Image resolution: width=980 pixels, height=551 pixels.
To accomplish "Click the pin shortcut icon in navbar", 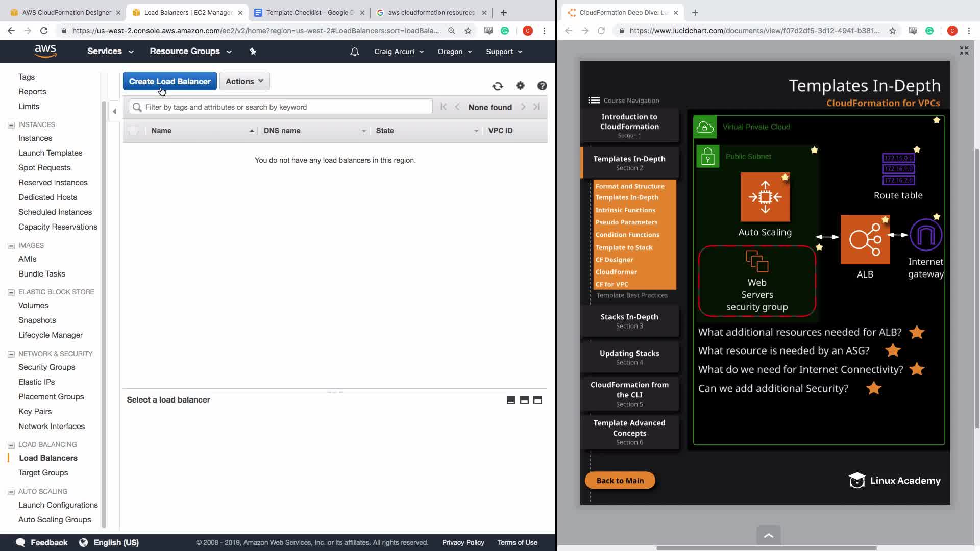I will click(x=253, y=51).
